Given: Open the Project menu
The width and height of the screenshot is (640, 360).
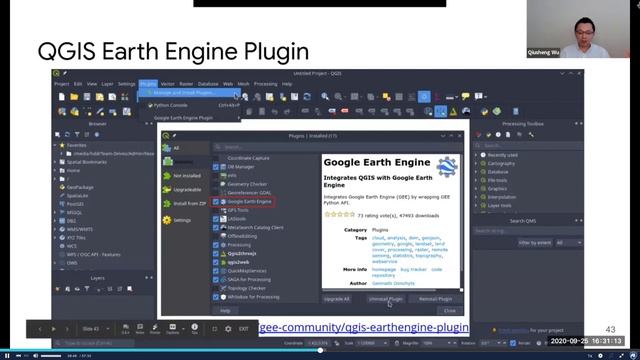Looking at the screenshot, I should (x=62, y=84).
